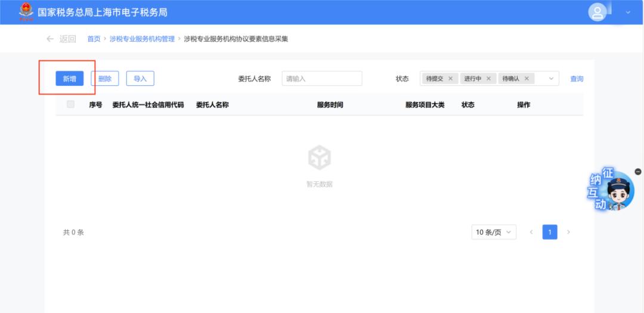Open 涉税专业服务机构管理 breadcrumb link
The height and width of the screenshot is (313, 644).
click(x=142, y=39)
